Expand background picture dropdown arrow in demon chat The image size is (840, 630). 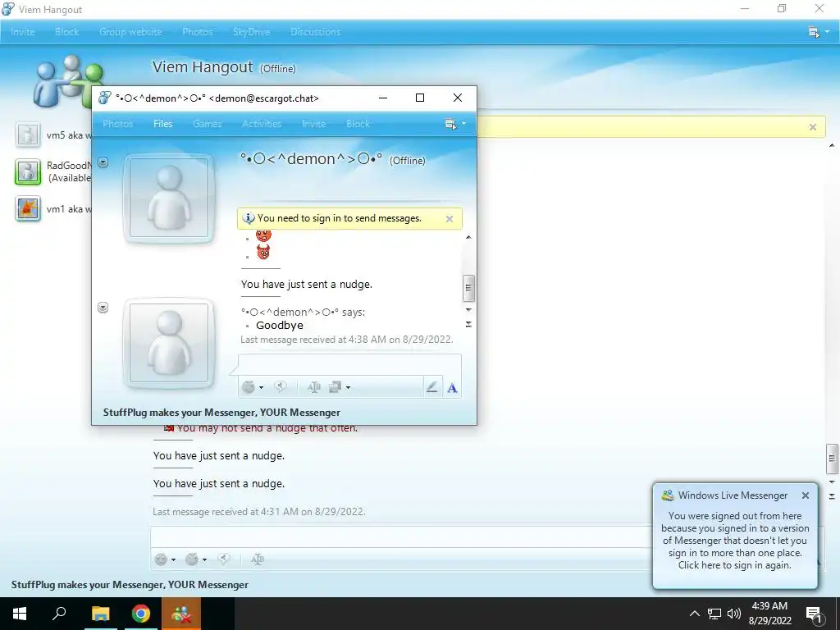pos(348,387)
